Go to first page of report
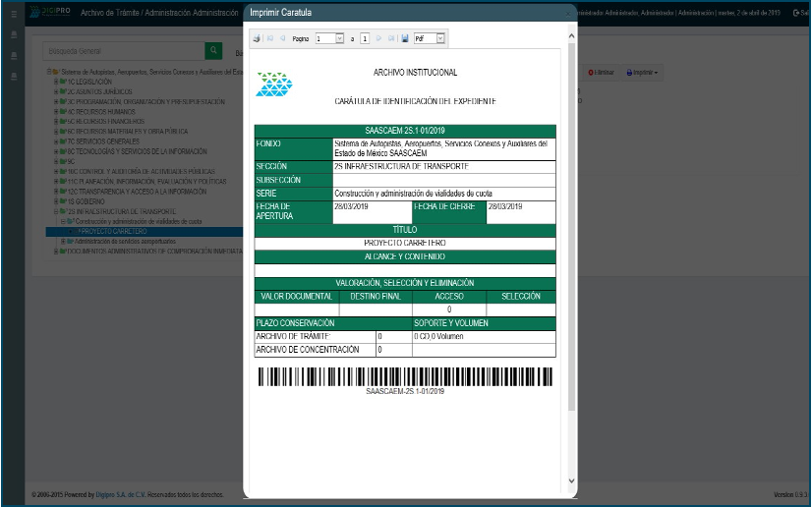812x507 pixels. click(x=270, y=38)
